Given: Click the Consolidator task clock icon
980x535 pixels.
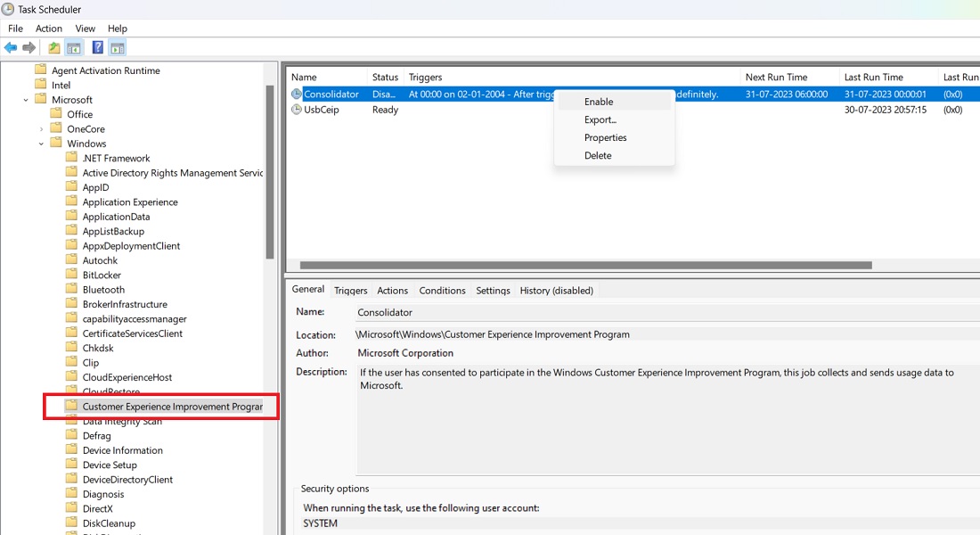Looking at the screenshot, I should coord(295,94).
